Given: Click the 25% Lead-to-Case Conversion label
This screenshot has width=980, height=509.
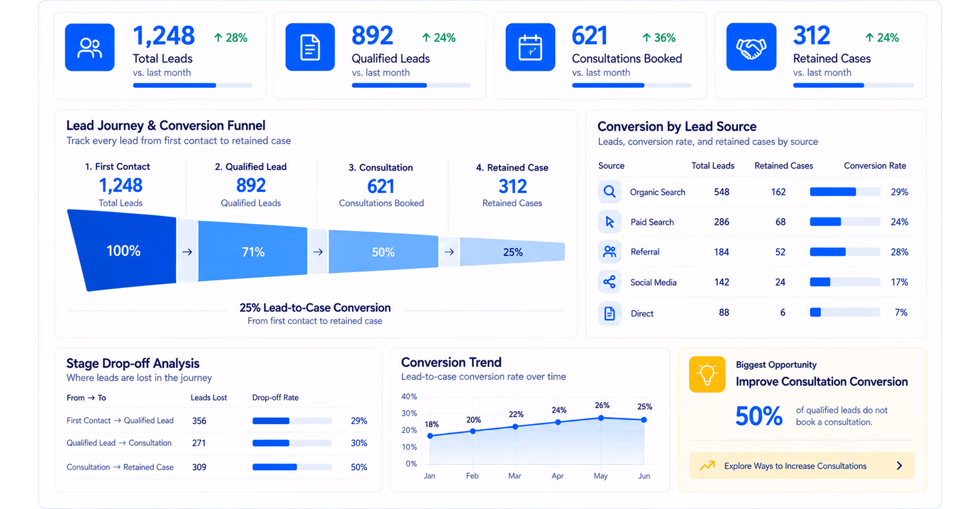Looking at the screenshot, I should click(x=315, y=308).
